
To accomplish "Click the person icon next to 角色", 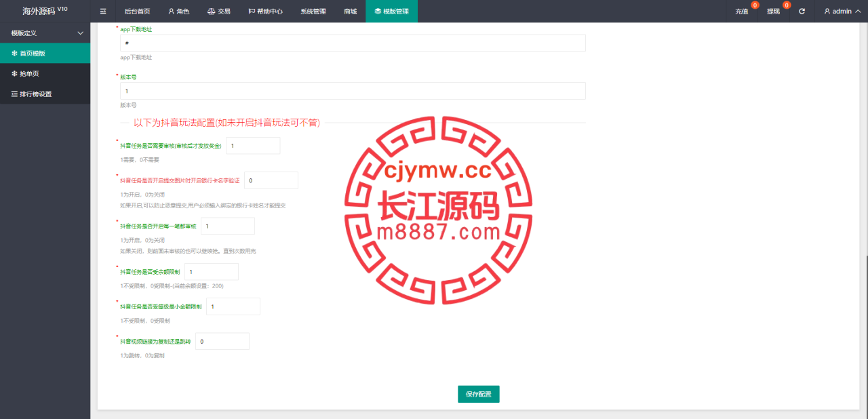I will (x=171, y=12).
